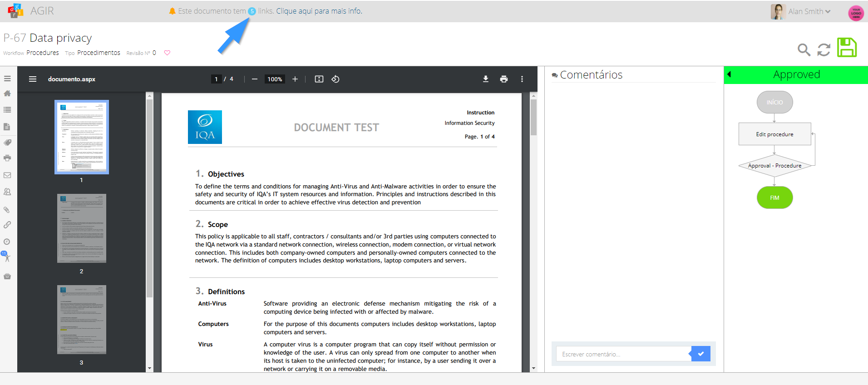The image size is (868, 385).
Task: Open the envelope mail sidebar icon
Action: tap(7, 175)
